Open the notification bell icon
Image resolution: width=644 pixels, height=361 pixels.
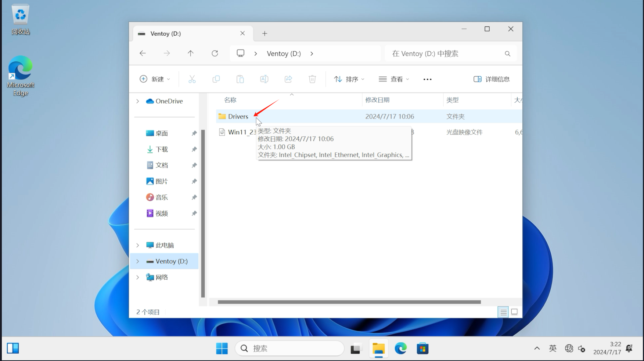[629, 348]
